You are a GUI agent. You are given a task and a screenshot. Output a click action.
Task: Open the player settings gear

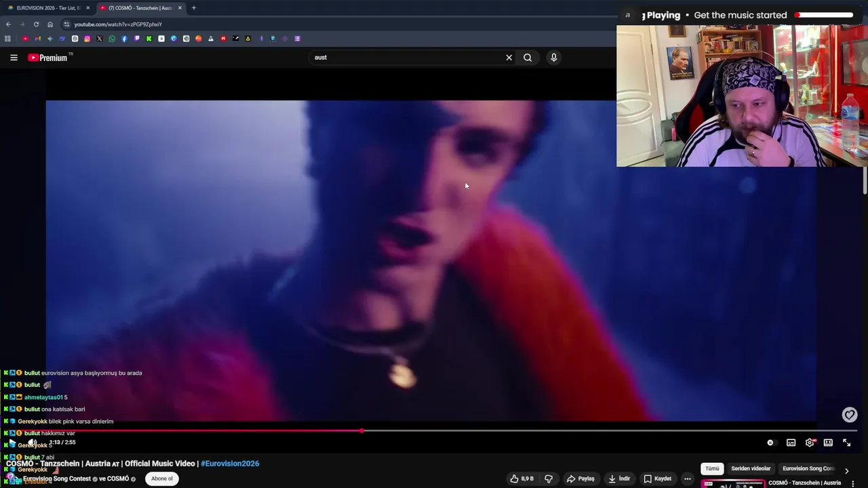810,443
